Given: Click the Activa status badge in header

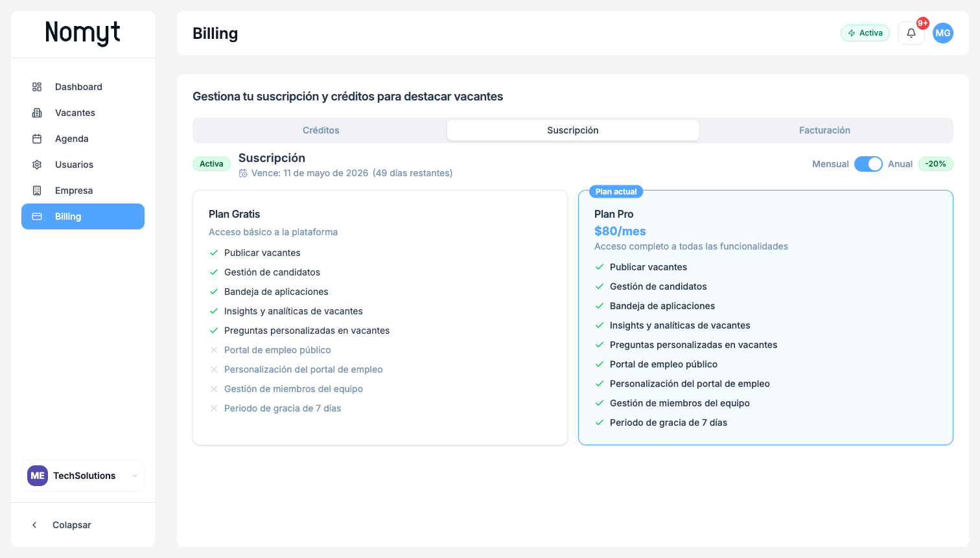Looking at the screenshot, I should (x=865, y=33).
